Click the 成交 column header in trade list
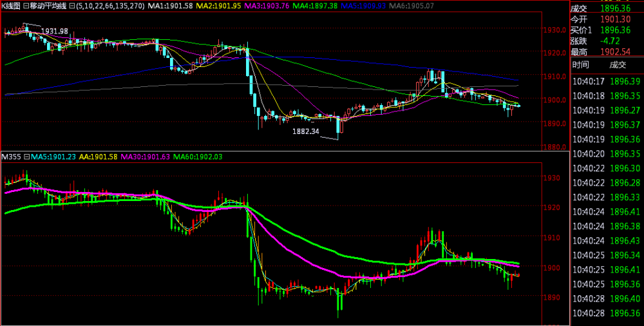 617,64
